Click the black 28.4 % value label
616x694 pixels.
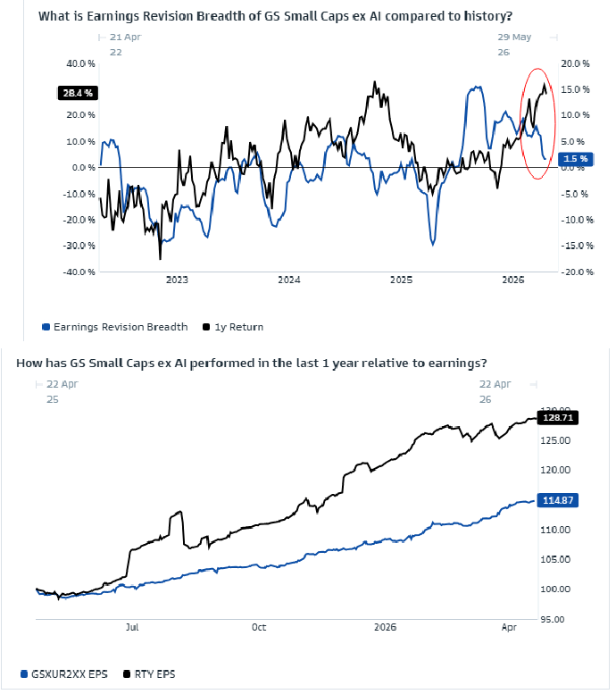(77, 92)
